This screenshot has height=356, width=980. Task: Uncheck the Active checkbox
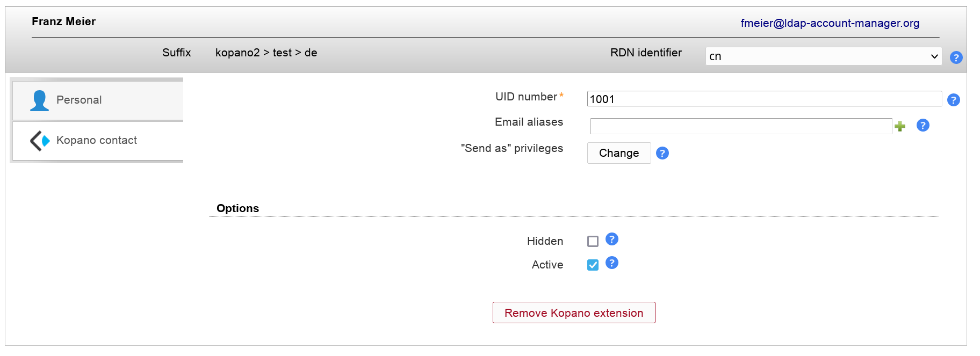593,265
